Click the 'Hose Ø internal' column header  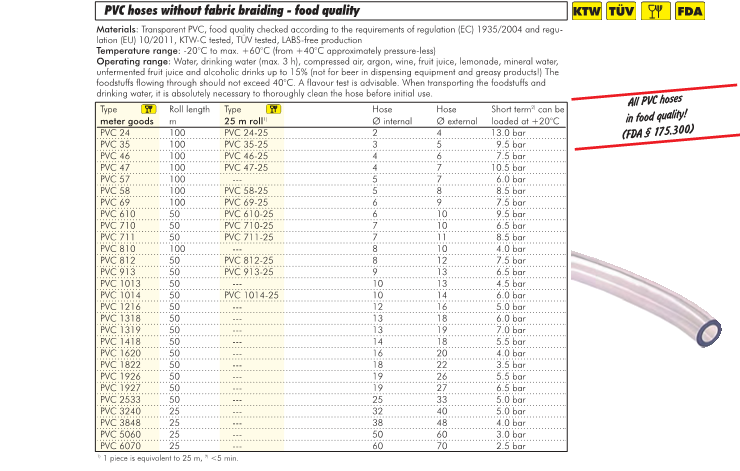[391, 114]
